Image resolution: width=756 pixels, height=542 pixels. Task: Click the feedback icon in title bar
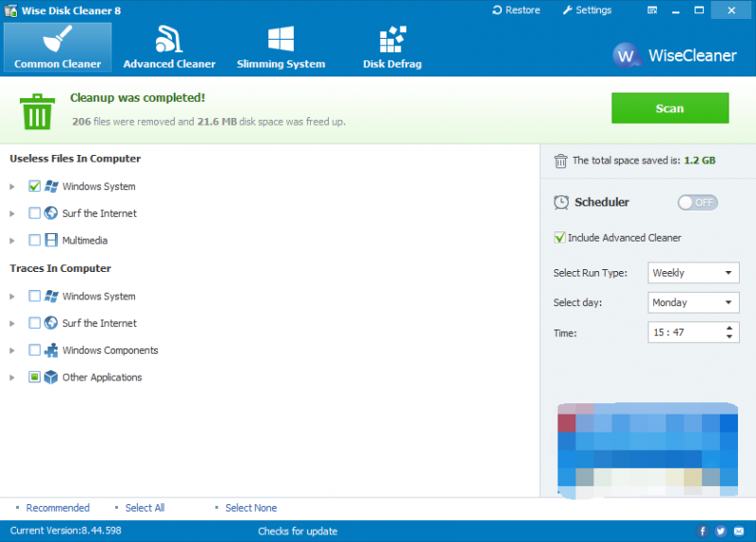pos(652,10)
